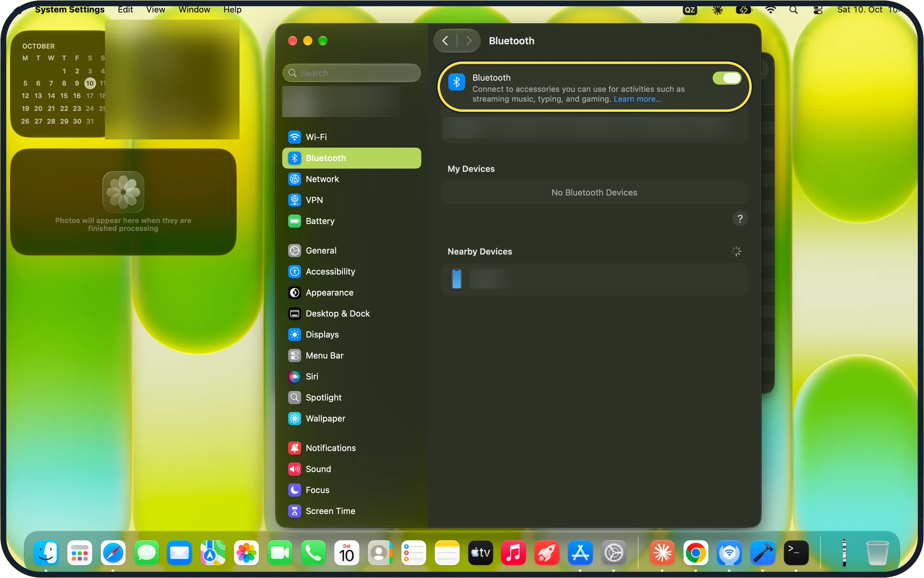Screen dimensions: 924x578
Task: Open General settings in the sidebar
Action: (351, 250)
